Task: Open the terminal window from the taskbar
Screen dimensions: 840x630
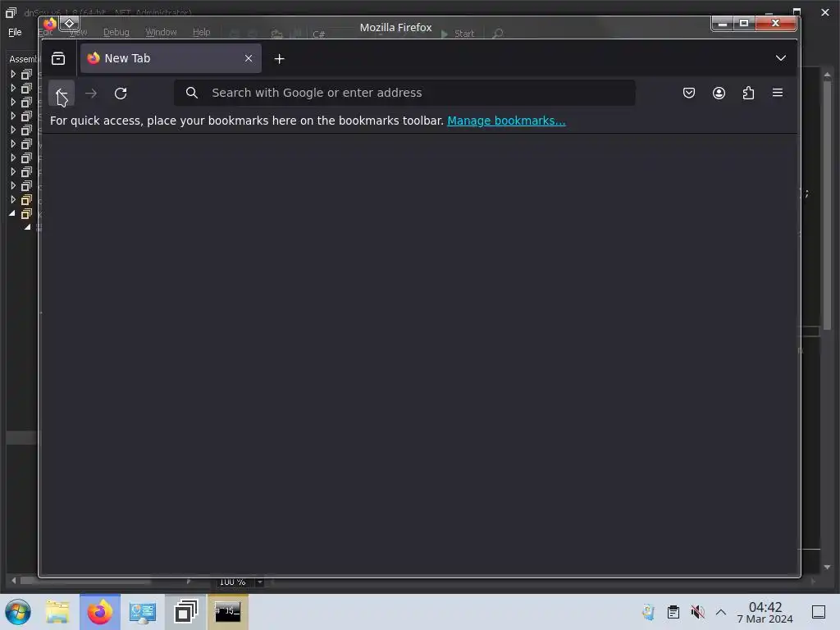Action: pyautogui.click(x=228, y=612)
